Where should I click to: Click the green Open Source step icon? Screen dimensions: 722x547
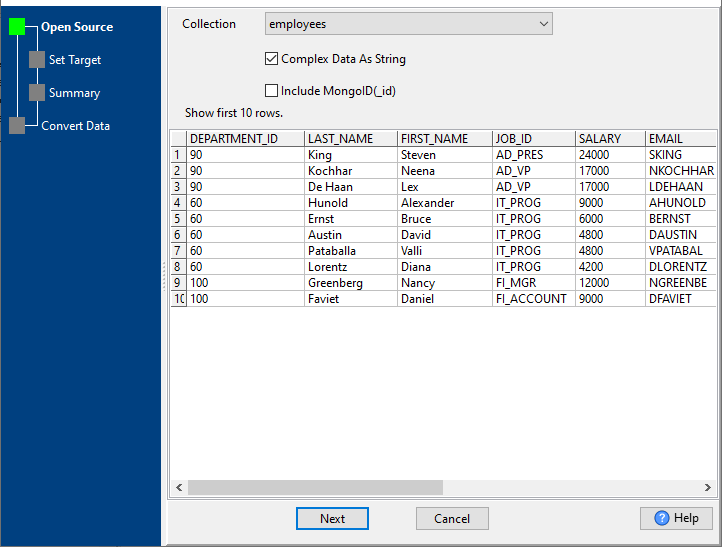pyautogui.click(x=17, y=27)
